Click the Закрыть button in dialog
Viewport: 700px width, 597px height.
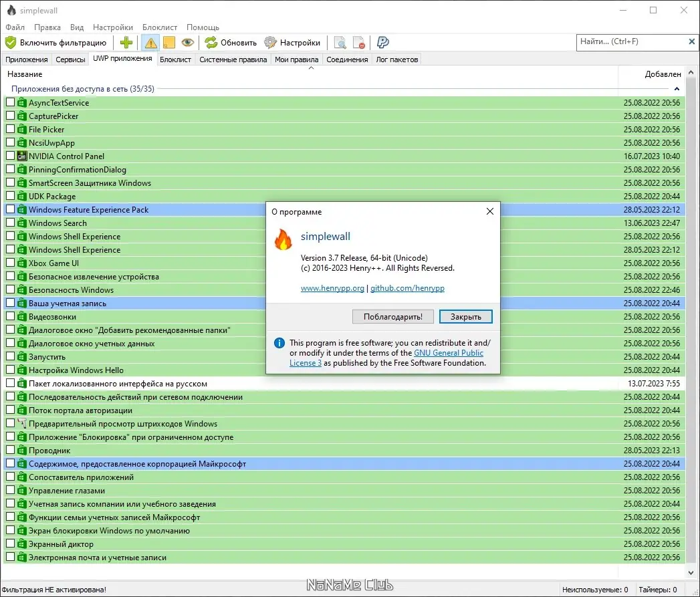465,317
